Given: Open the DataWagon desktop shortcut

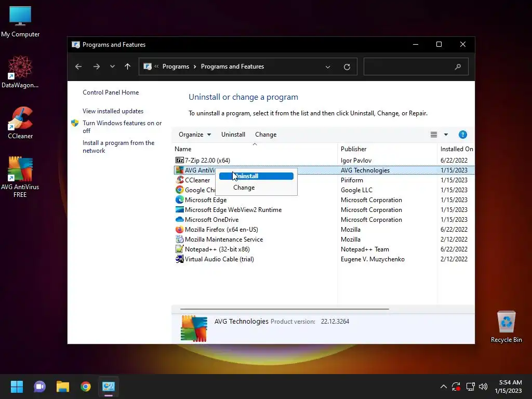Looking at the screenshot, I should click(x=20, y=72).
